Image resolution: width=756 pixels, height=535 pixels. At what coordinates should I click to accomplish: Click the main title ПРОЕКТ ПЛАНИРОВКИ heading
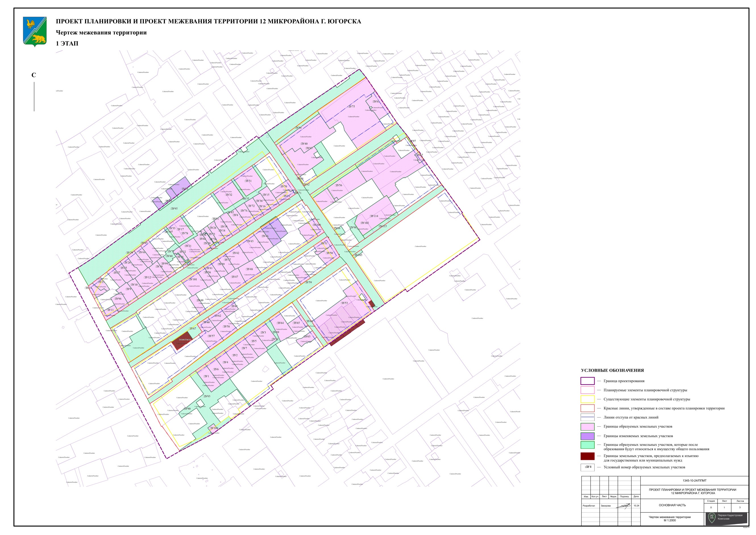(208, 22)
